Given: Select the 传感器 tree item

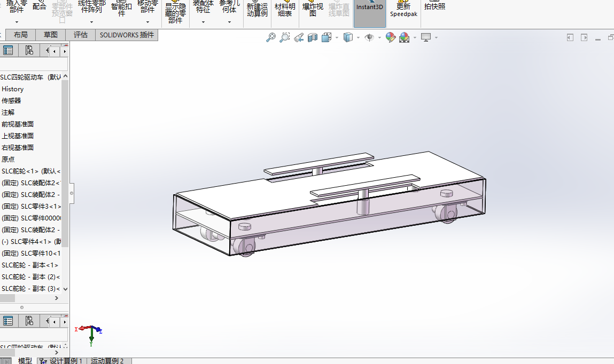Looking at the screenshot, I should (x=11, y=100).
